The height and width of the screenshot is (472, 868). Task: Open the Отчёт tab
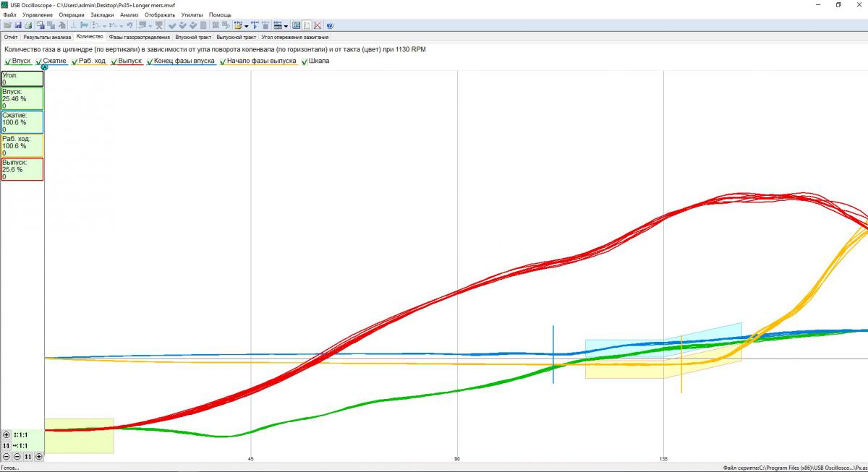(11, 36)
